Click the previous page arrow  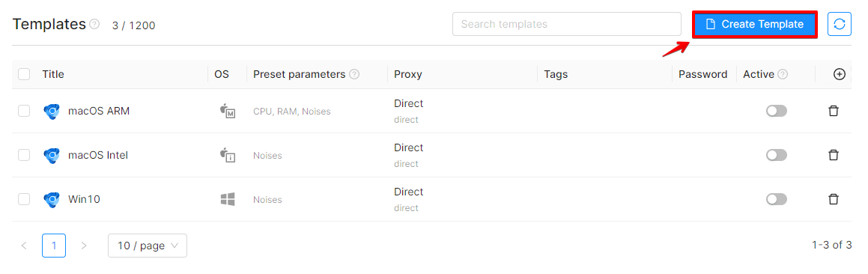point(24,246)
